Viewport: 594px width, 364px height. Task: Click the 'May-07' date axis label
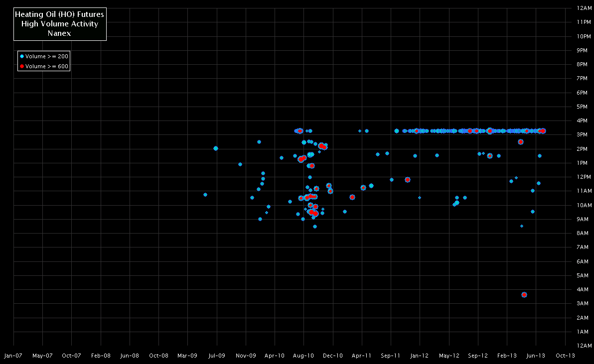42,356
